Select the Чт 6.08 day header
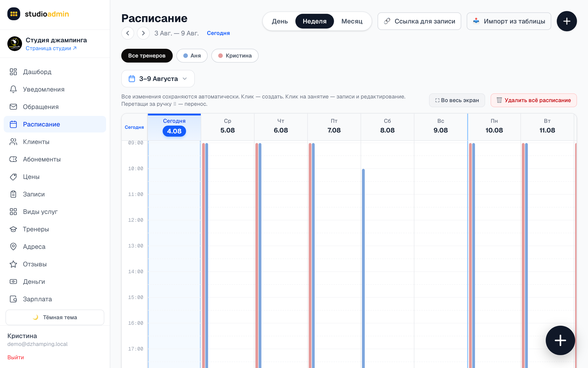The height and width of the screenshot is (368, 588). click(281, 127)
